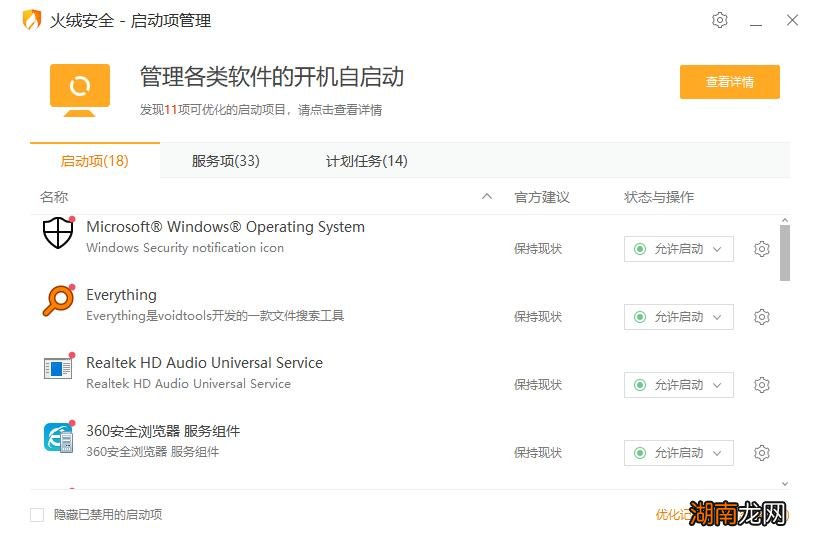
Task: Click the Everything magnifier icon
Action: click(x=58, y=301)
